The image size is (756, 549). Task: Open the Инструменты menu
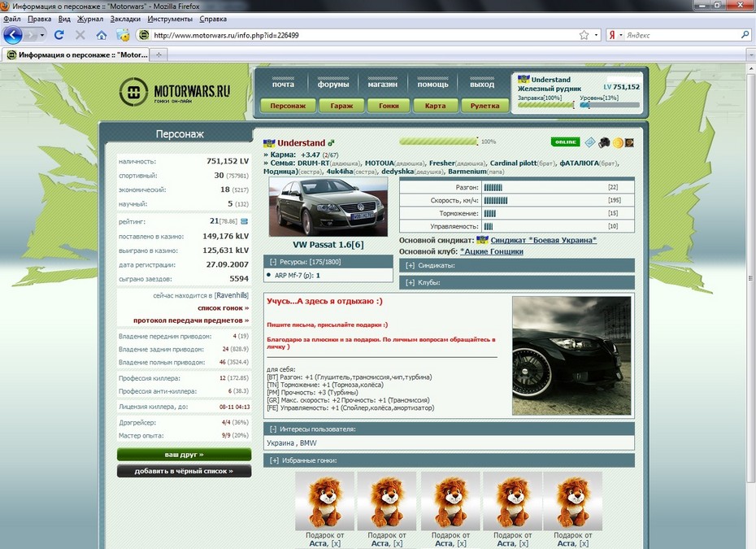(x=170, y=19)
